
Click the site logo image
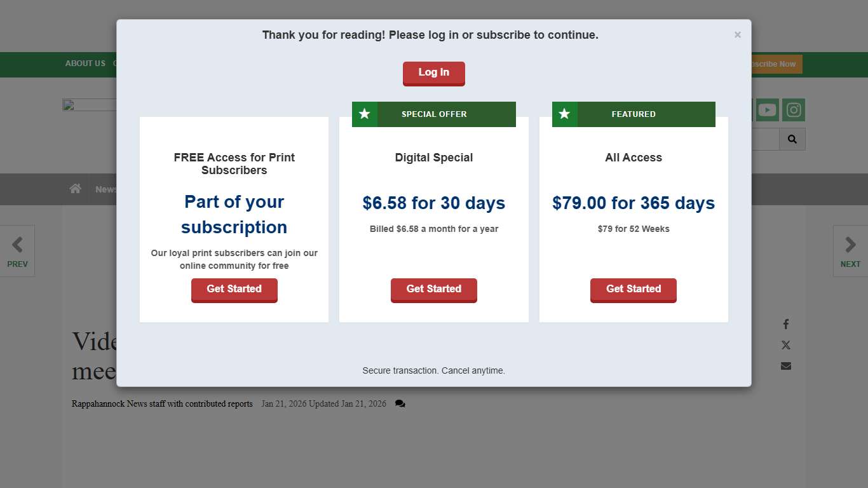[x=90, y=105]
